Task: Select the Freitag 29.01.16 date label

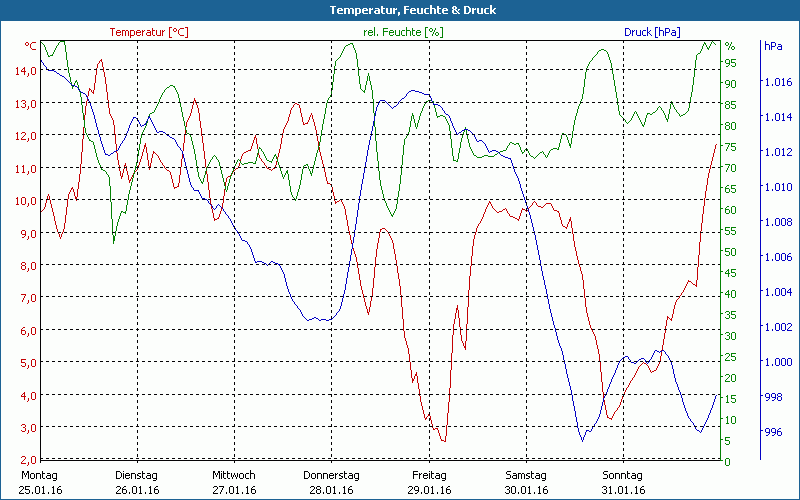Action: (428, 482)
